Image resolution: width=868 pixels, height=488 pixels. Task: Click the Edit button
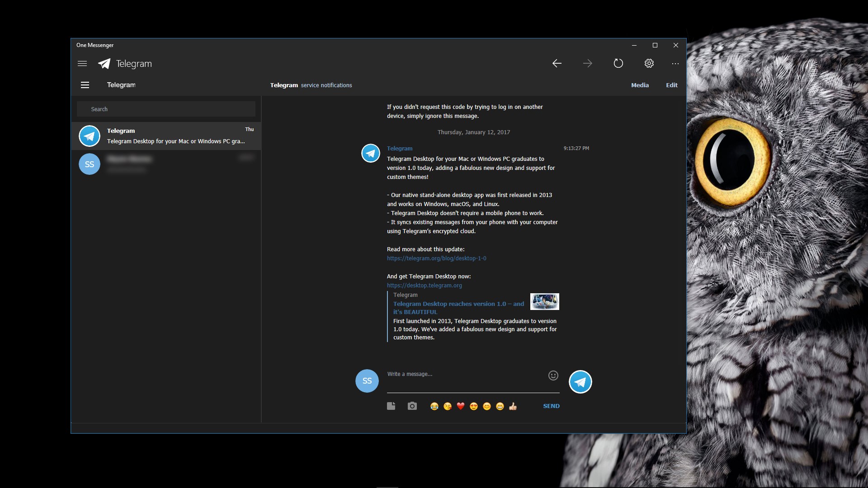(671, 85)
